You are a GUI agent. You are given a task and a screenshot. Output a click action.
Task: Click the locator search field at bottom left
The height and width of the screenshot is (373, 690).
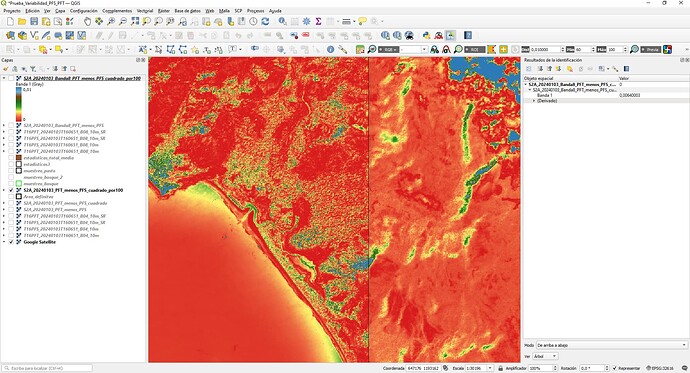point(48,368)
